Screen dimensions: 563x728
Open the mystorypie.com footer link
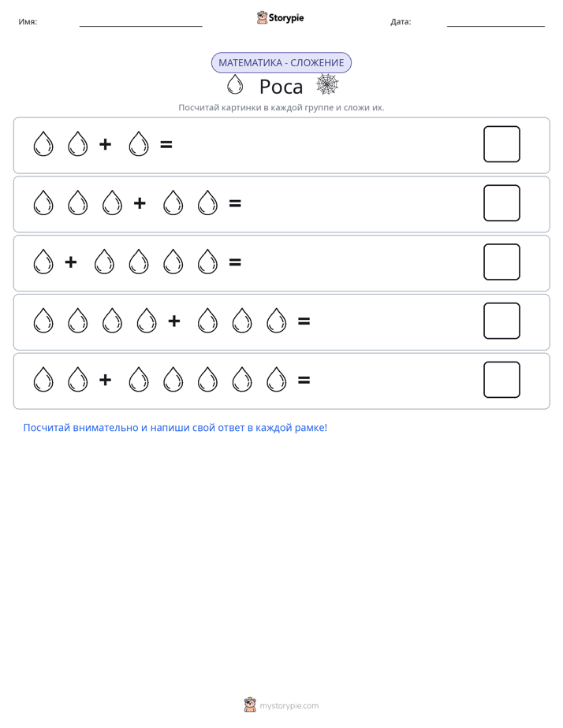(x=289, y=706)
